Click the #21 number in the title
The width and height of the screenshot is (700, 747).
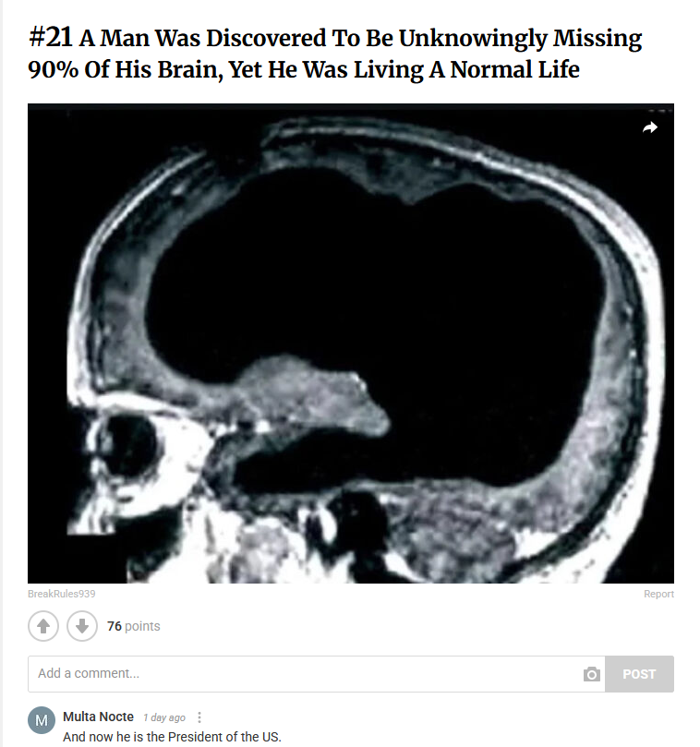click(x=50, y=38)
